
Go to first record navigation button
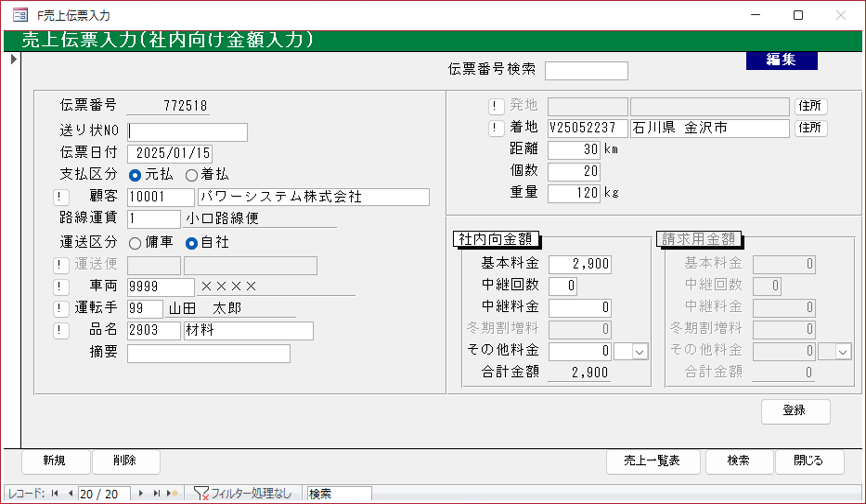click(x=55, y=494)
